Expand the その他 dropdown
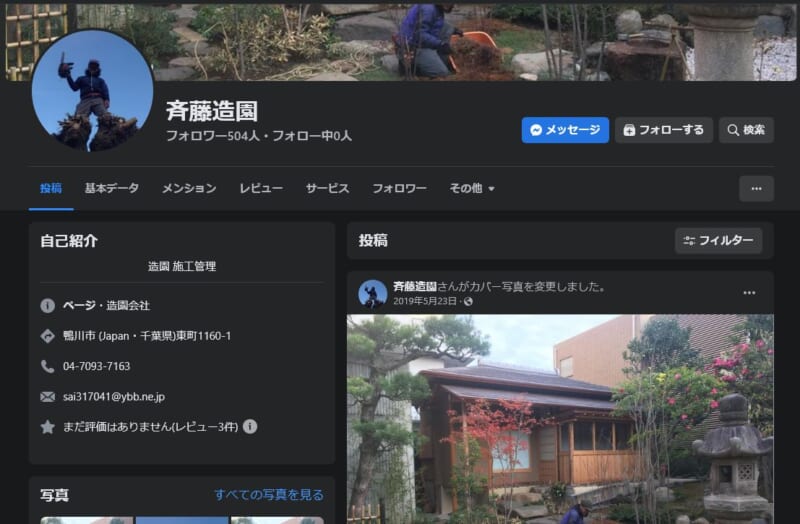800x524 pixels. [472, 188]
